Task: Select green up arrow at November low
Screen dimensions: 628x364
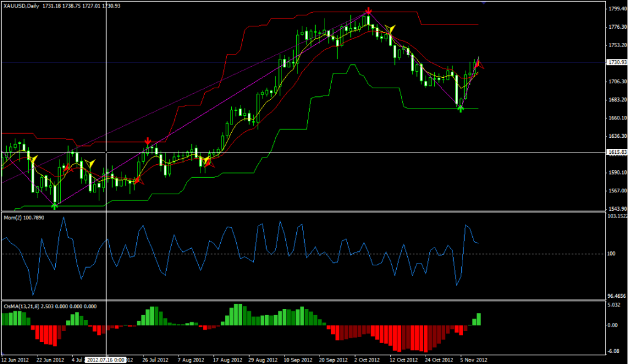Action: (461, 109)
